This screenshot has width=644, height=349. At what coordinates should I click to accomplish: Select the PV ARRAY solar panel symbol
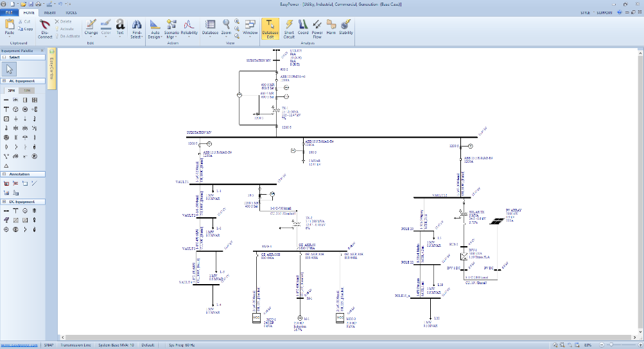click(x=497, y=221)
